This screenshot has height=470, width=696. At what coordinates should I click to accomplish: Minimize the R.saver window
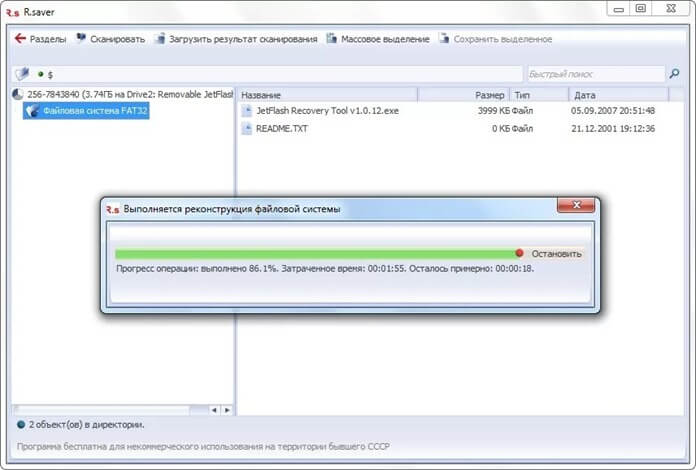click(618, 9)
